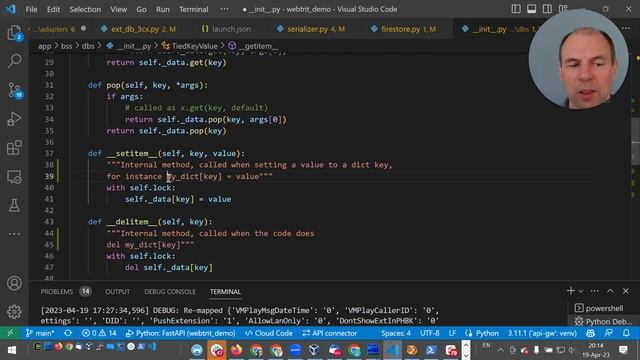
Task: Open the remote window indicator
Action: 10,333
